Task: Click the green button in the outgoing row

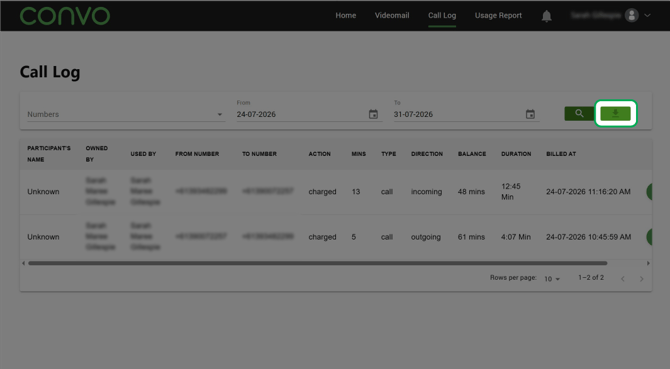Action: coord(649,237)
